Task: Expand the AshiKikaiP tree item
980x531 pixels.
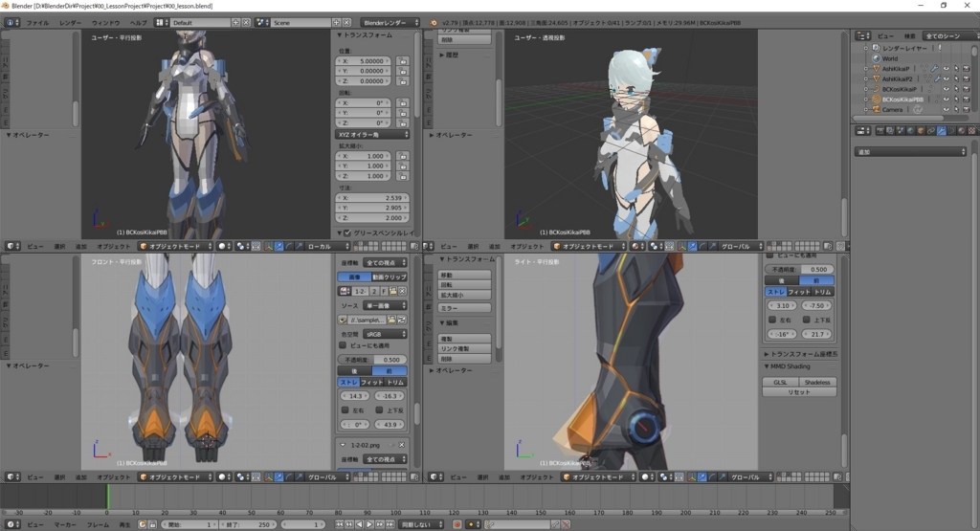Action: 865,69
